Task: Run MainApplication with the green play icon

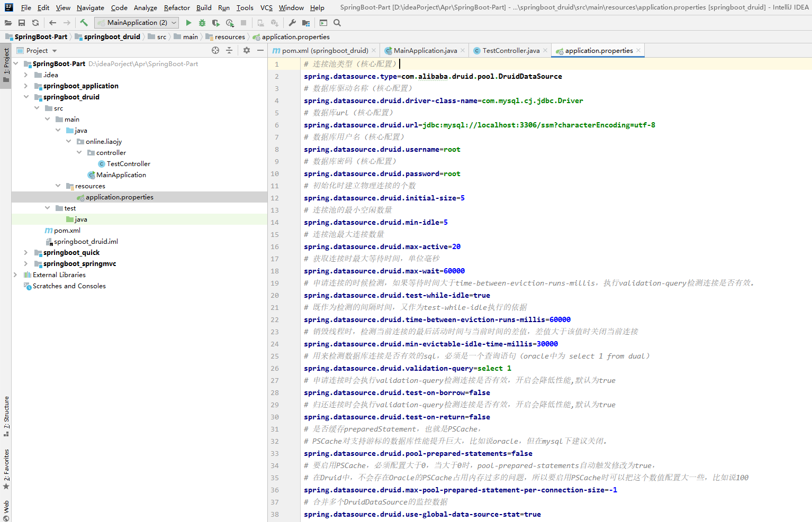Action: [188, 23]
